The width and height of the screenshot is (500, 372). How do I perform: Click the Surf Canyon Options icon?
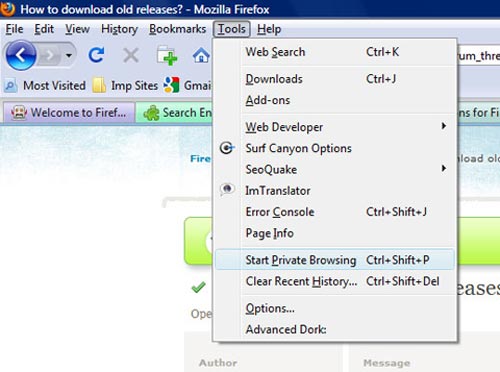coord(227,148)
